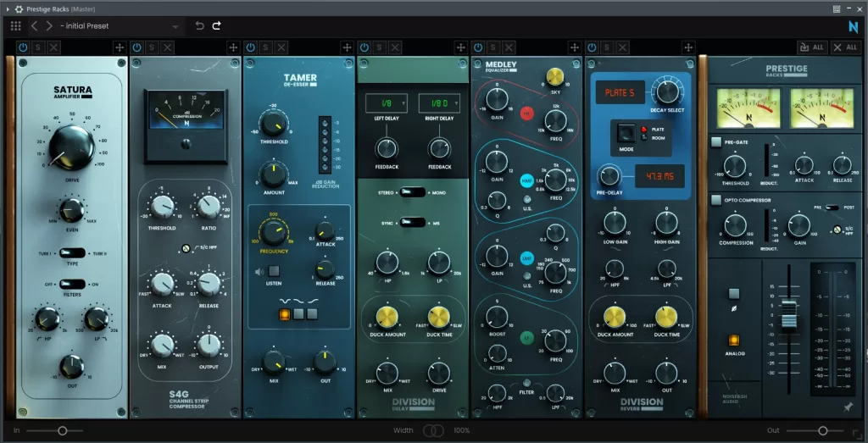Click the pin icon in the master section
Image resolution: width=868 pixels, height=443 pixels.
[848, 407]
